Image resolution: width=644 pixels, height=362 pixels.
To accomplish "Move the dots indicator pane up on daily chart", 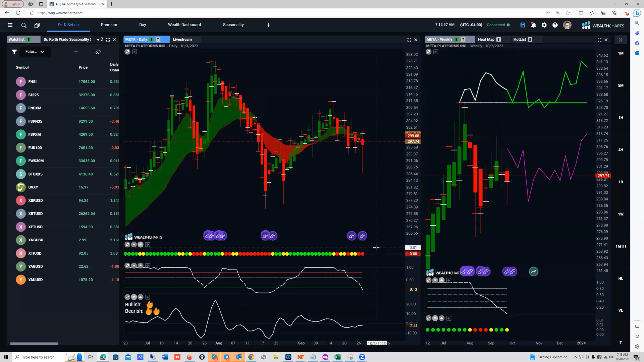I will pyautogui.click(x=141, y=245).
